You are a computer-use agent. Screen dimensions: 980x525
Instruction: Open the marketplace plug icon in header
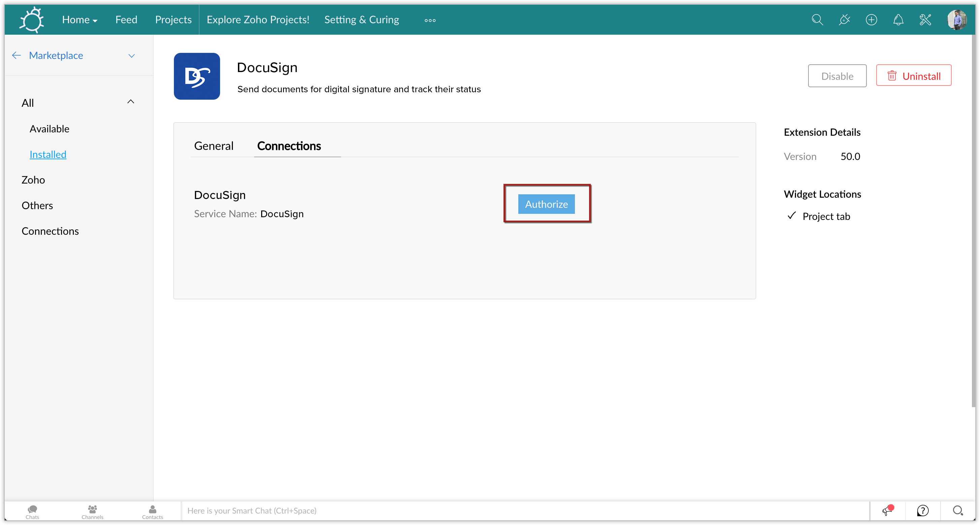click(x=844, y=20)
